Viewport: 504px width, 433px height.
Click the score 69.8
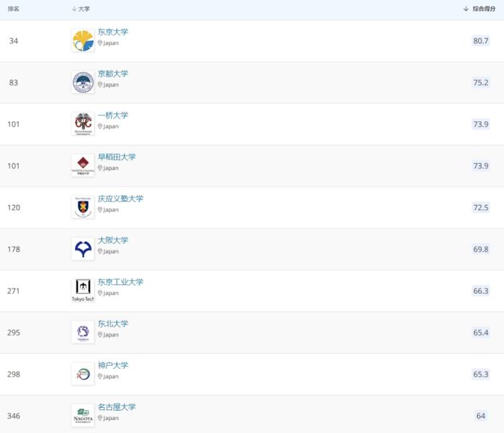click(x=480, y=249)
